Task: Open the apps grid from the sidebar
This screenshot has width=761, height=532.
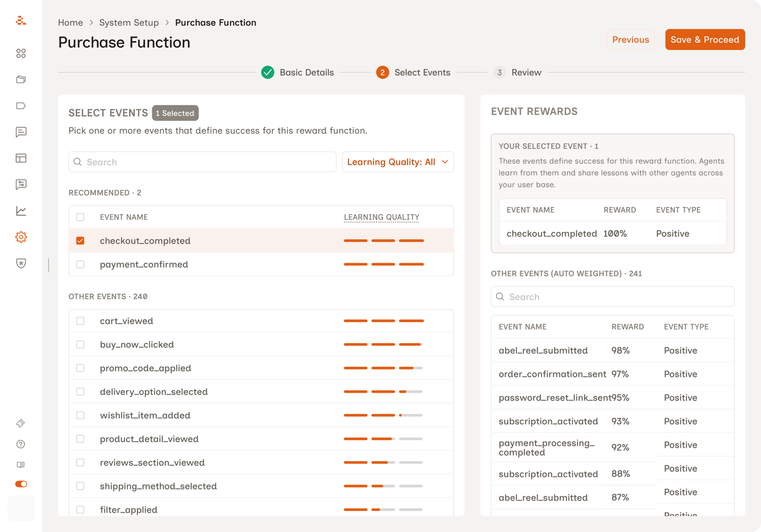Action: (x=21, y=53)
